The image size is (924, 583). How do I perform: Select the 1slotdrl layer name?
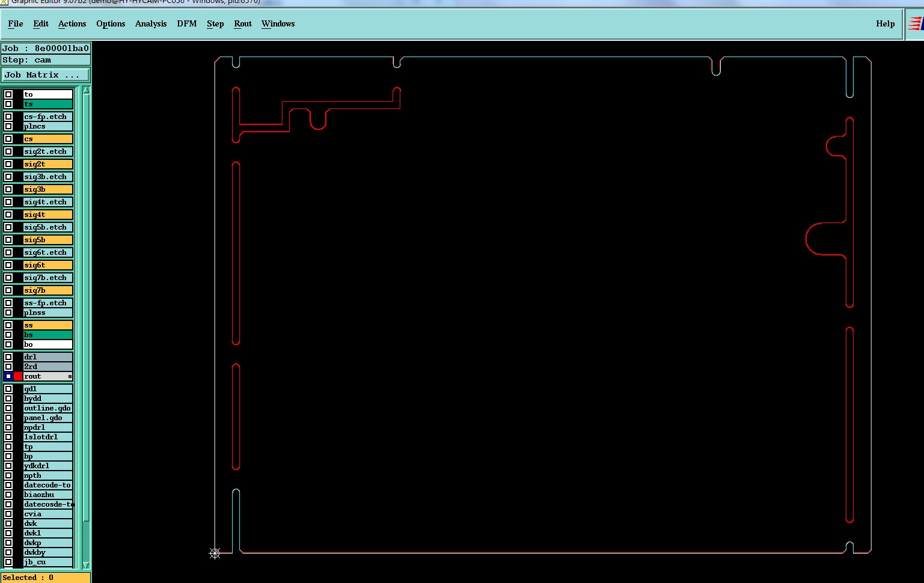coord(48,437)
